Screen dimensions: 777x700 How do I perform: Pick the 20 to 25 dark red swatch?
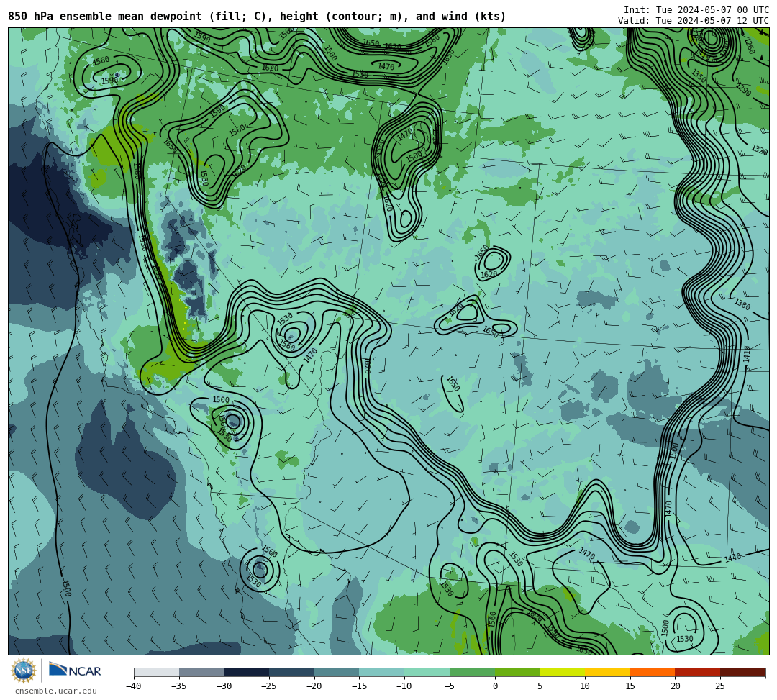pos(698,672)
